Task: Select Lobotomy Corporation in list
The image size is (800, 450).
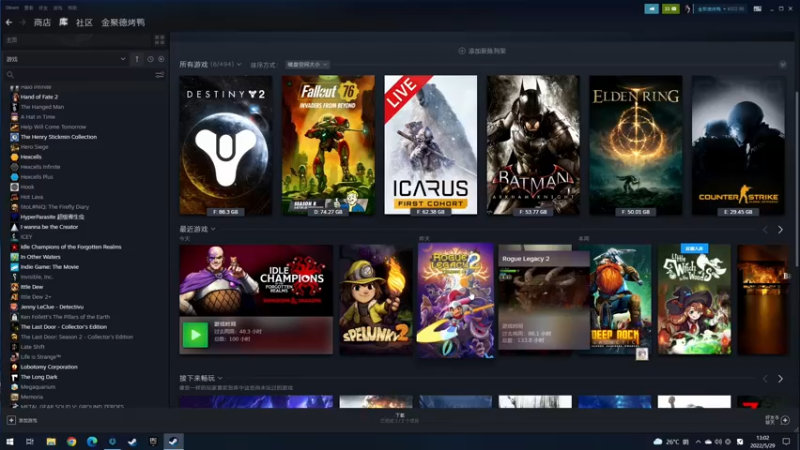Action: [x=49, y=367]
